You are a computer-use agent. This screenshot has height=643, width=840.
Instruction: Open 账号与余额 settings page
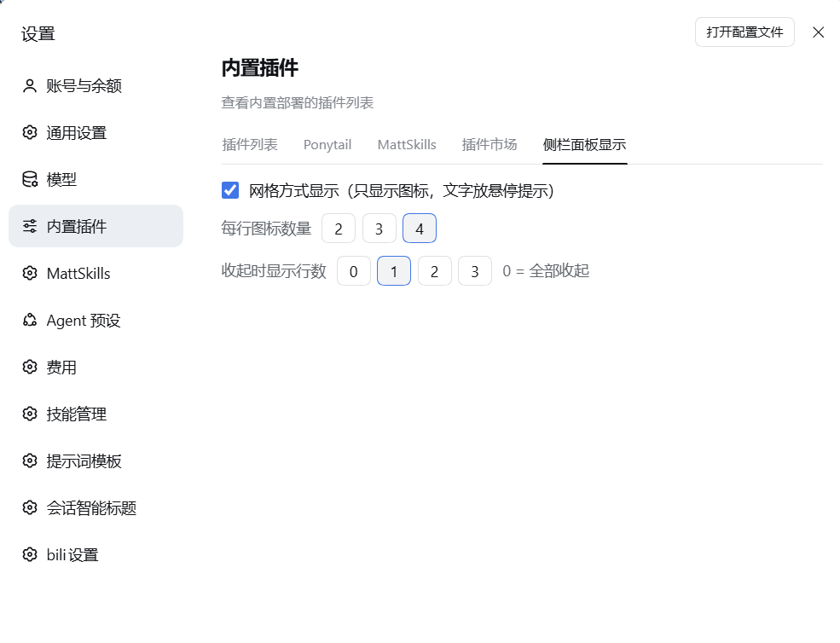pyautogui.click(x=96, y=86)
